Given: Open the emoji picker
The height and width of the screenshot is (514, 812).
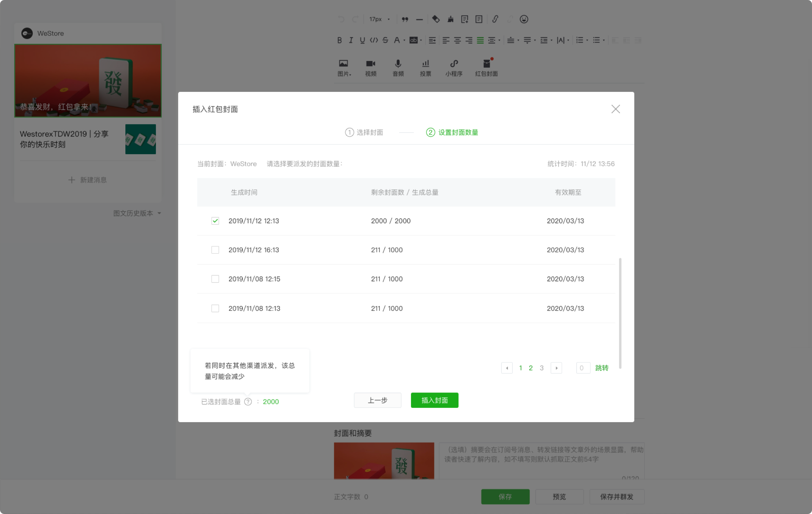Looking at the screenshot, I should [x=524, y=19].
